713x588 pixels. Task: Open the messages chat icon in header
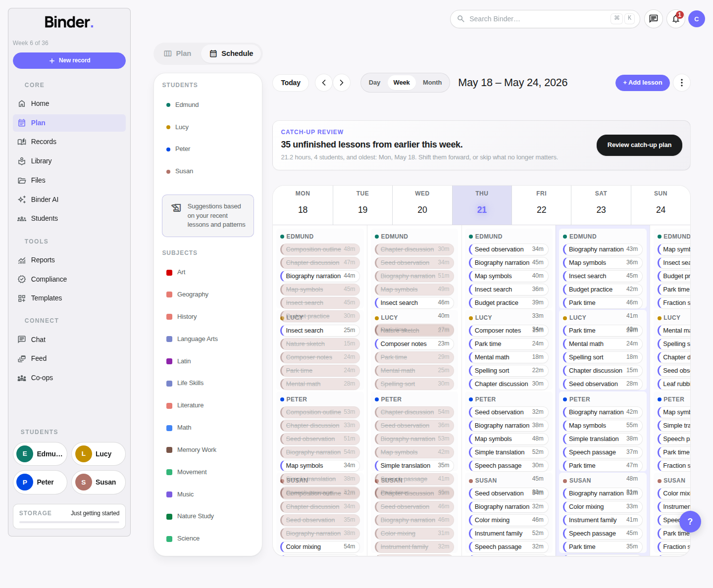[x=654, y=19]
